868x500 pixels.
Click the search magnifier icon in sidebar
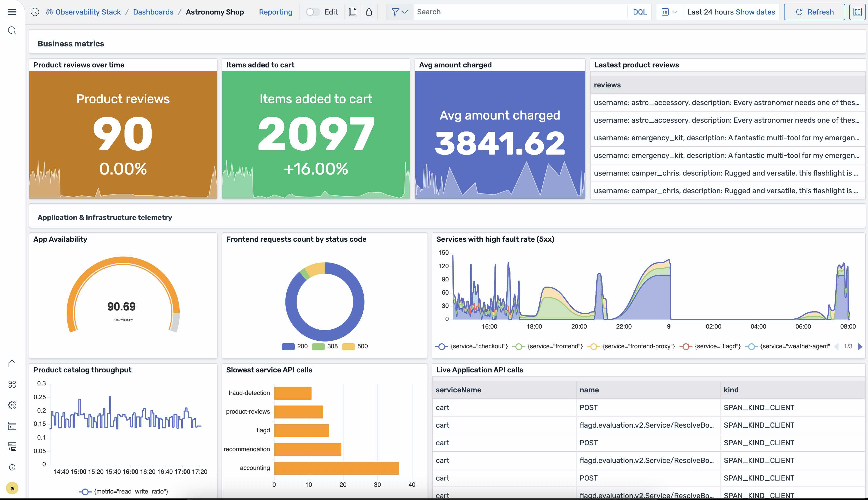[x=12, y=31]
